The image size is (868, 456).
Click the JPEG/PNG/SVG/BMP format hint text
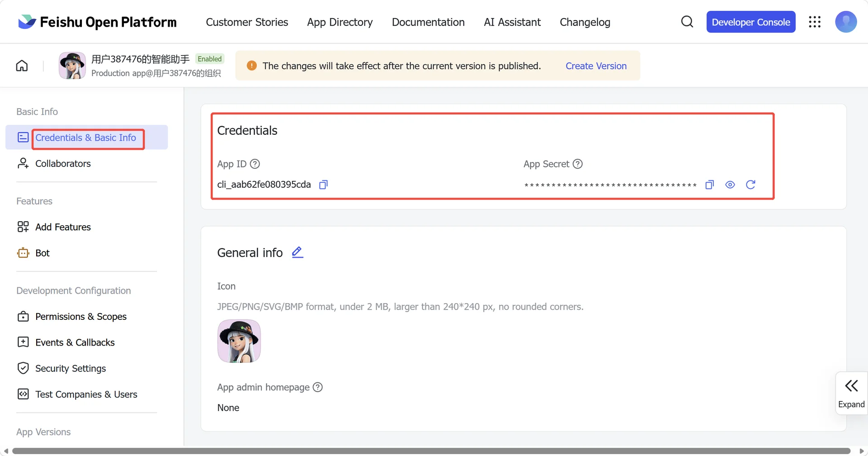[x=401, y=307]
